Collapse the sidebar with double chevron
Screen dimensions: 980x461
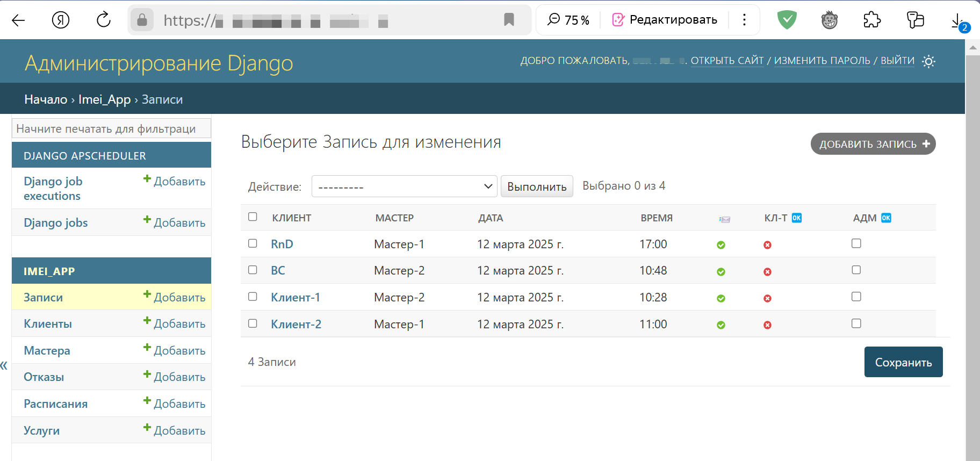click(4, 366)
